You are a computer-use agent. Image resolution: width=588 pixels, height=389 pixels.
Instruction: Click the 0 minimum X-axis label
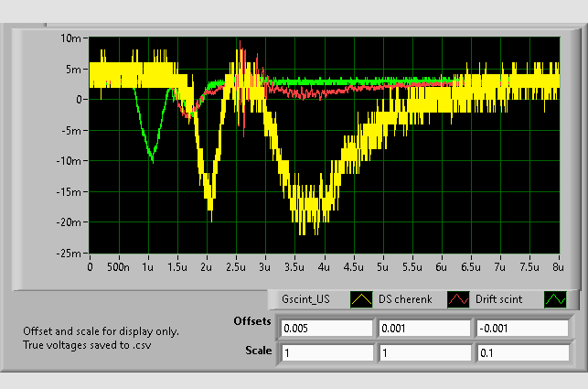(x=90, y=267)
